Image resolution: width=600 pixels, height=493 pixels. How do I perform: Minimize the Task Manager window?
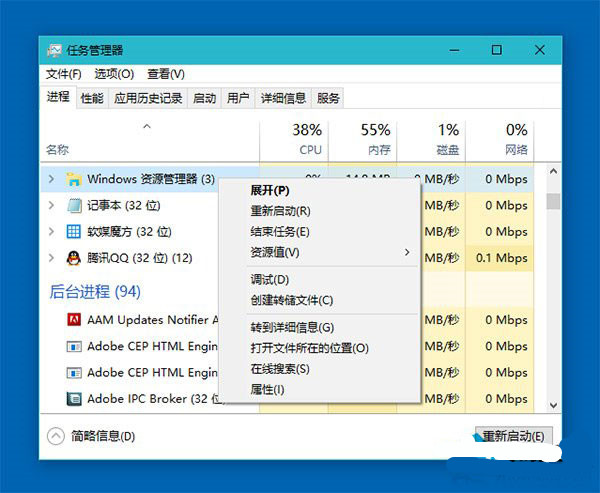(455, 50)
